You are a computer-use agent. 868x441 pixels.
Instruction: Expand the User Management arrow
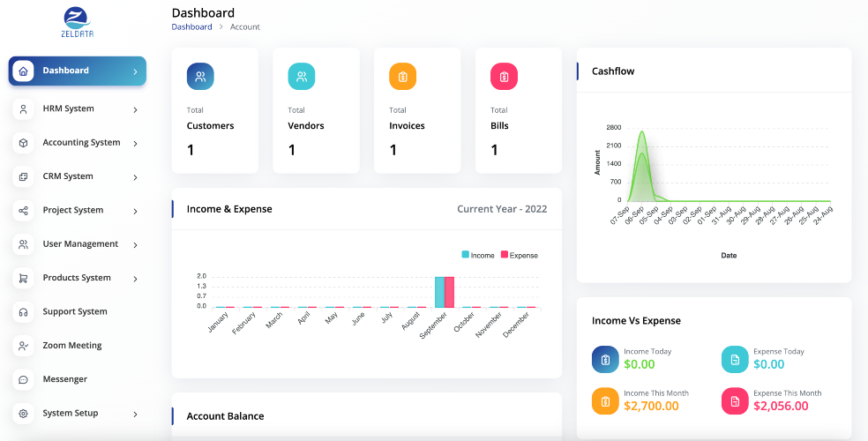click(135, 245)
